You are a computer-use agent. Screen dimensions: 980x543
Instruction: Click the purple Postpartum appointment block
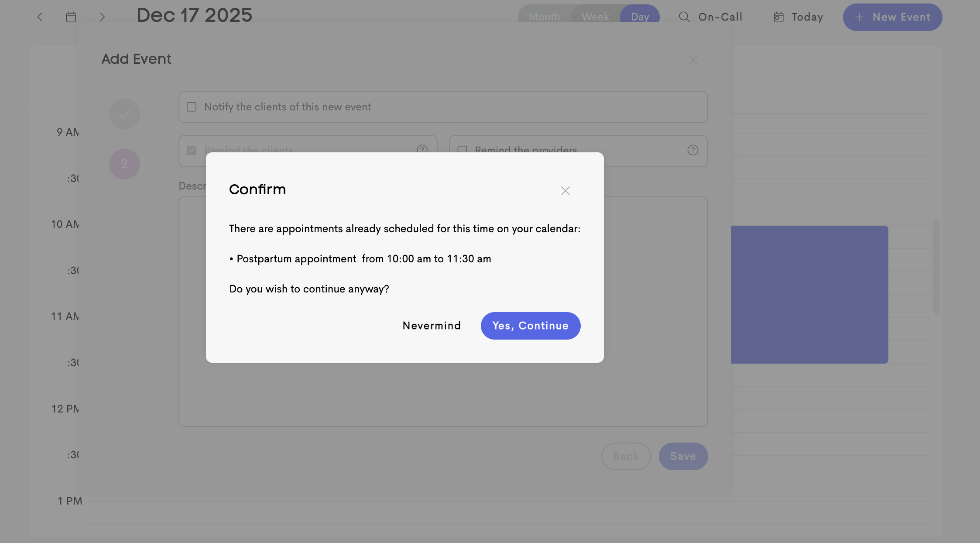click(809, 294)
